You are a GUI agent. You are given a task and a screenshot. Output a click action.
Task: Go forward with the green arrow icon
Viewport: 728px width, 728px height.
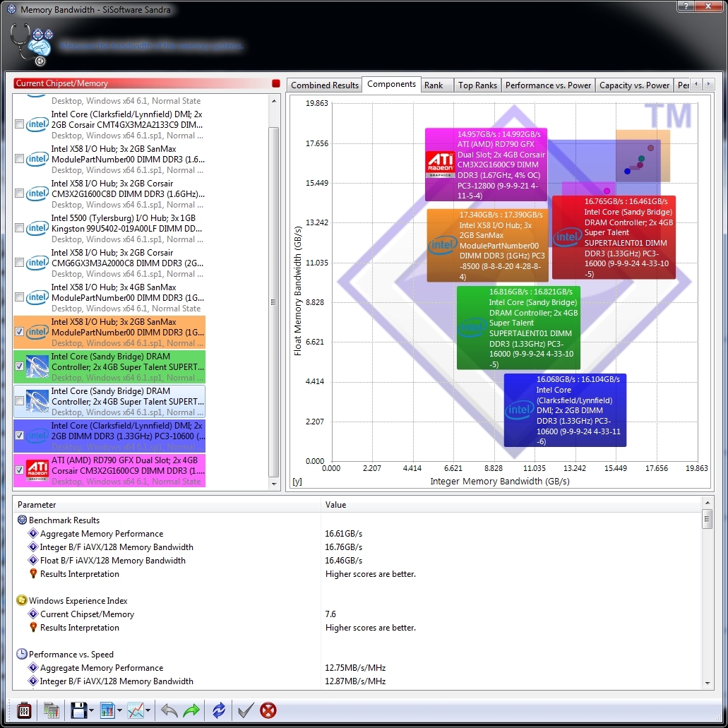coord(191,710)
